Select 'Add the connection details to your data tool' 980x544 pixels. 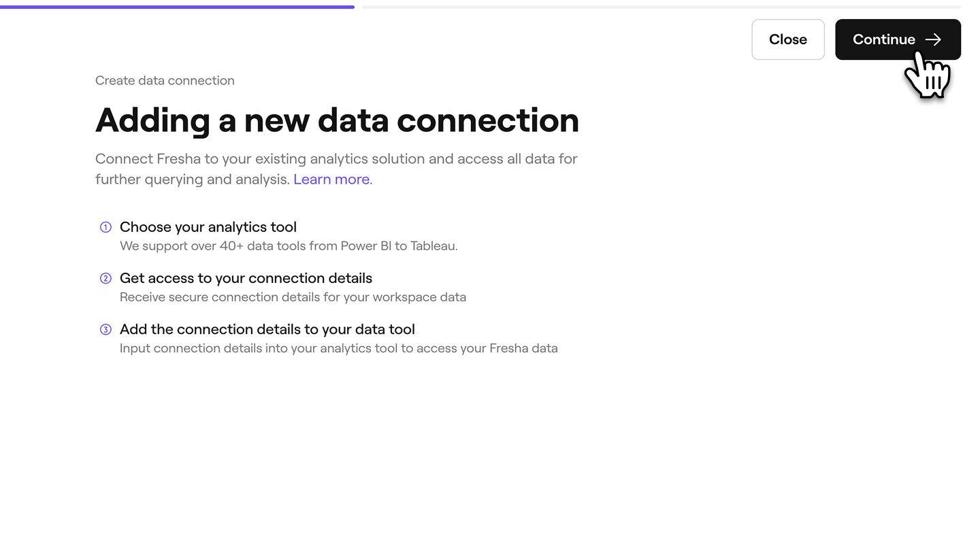(x=267, y=329)
